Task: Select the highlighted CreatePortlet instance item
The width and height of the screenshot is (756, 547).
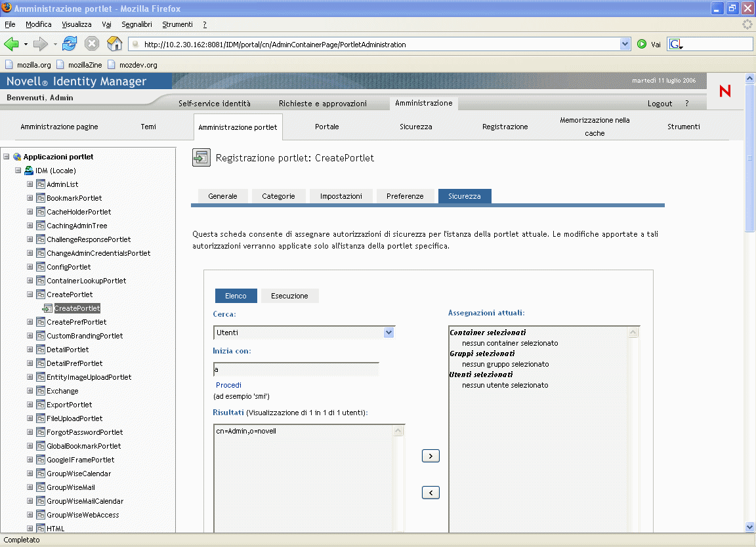Action: [x=77, y=308]
